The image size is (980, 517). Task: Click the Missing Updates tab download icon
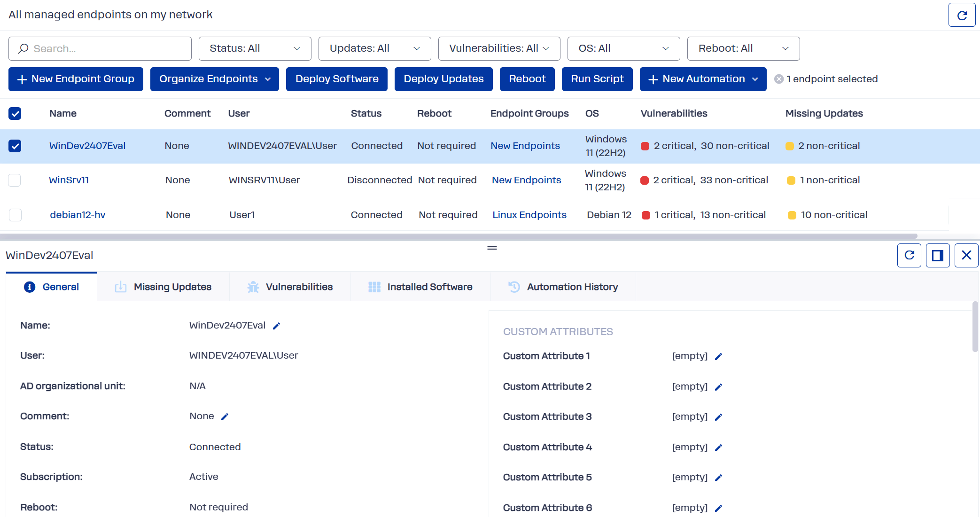[x=121, y=287]
